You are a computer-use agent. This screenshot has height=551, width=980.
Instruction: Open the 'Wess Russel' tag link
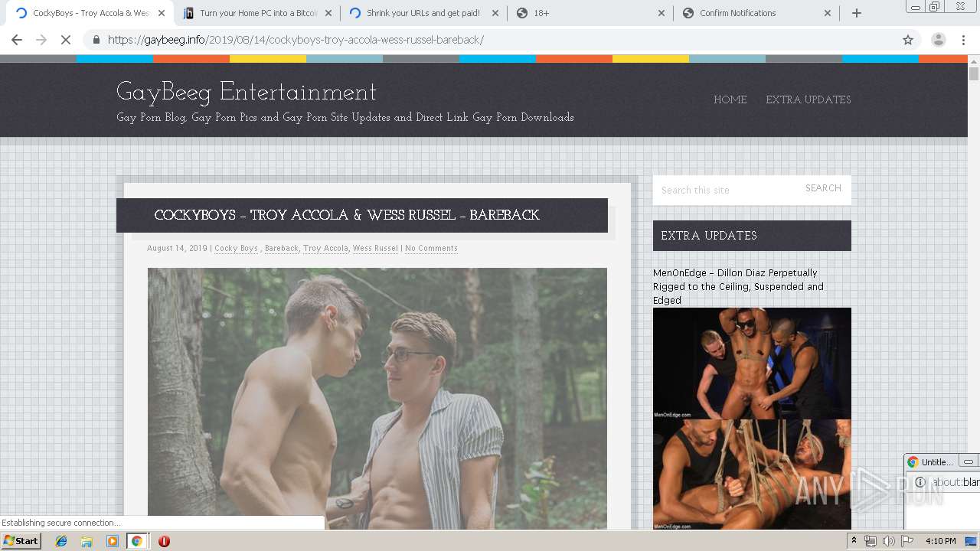[375, 249]
